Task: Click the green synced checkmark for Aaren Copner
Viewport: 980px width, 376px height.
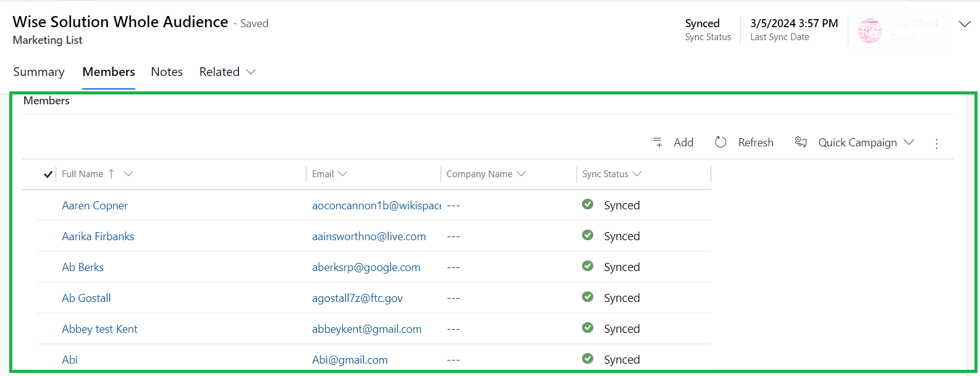Action: pos(588,204)
